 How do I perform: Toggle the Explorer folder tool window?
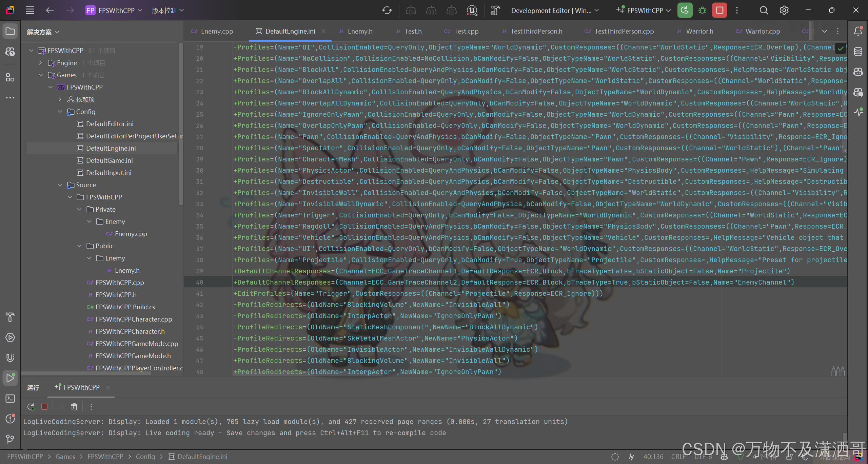[x=10, y=32]
